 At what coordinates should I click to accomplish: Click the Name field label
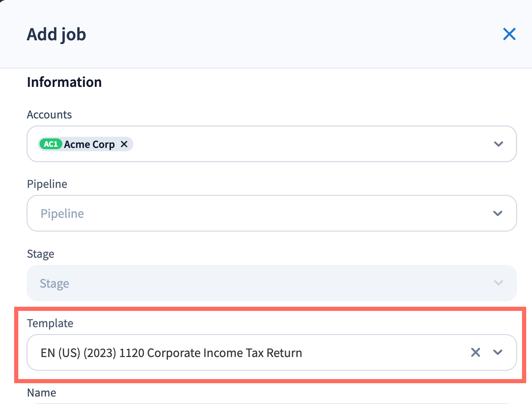coord(42,393)
